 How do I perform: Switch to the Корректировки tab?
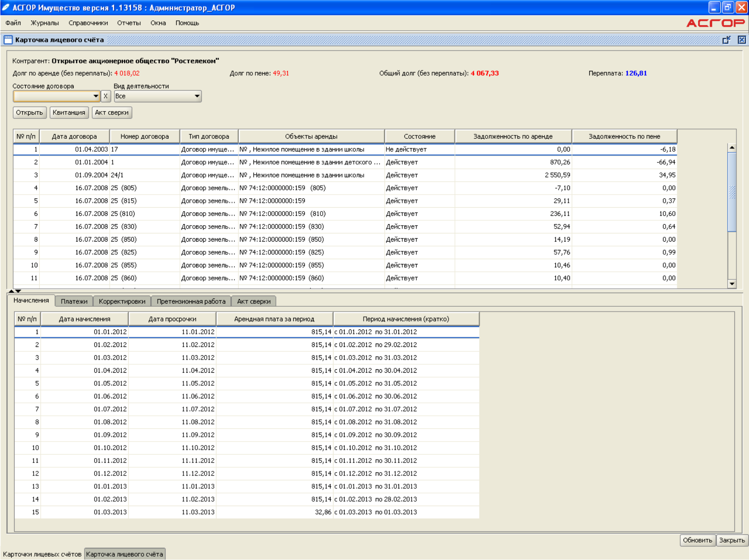tap(122, 301)
